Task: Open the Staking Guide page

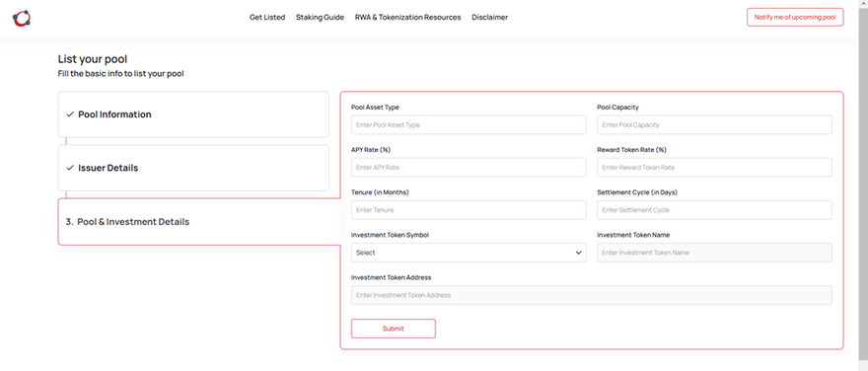Action: pos(320,17)
